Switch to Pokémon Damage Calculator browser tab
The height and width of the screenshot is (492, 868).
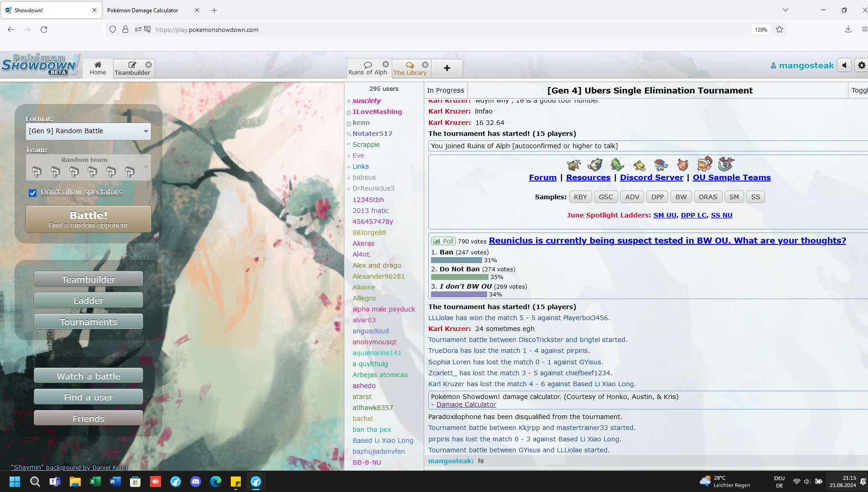[143, 10]
